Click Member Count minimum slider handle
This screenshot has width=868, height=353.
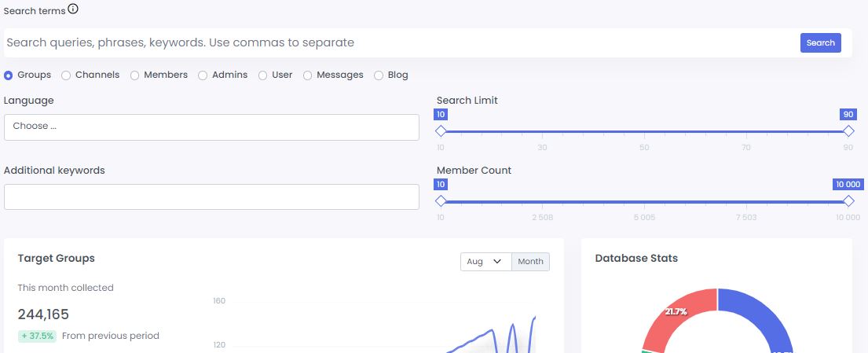[441, 201]
